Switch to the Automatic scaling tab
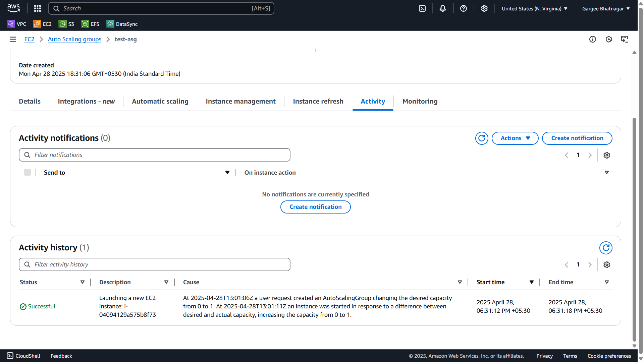This screenshot has width=644, height=362. (160, 101)
